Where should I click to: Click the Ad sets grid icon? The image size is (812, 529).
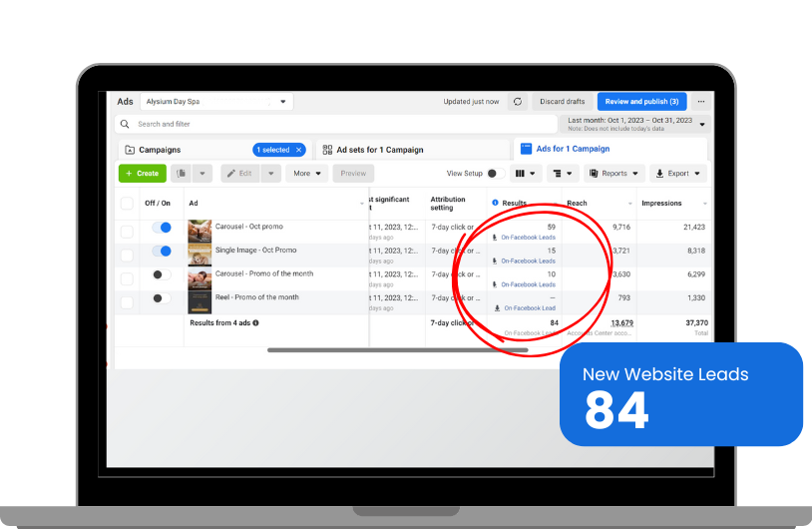point(327,150)
